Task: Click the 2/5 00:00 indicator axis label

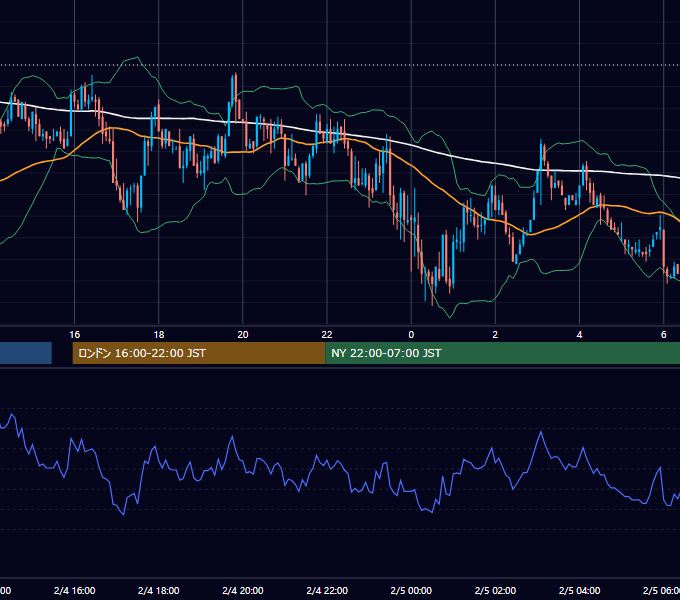Action: point(411,590)
